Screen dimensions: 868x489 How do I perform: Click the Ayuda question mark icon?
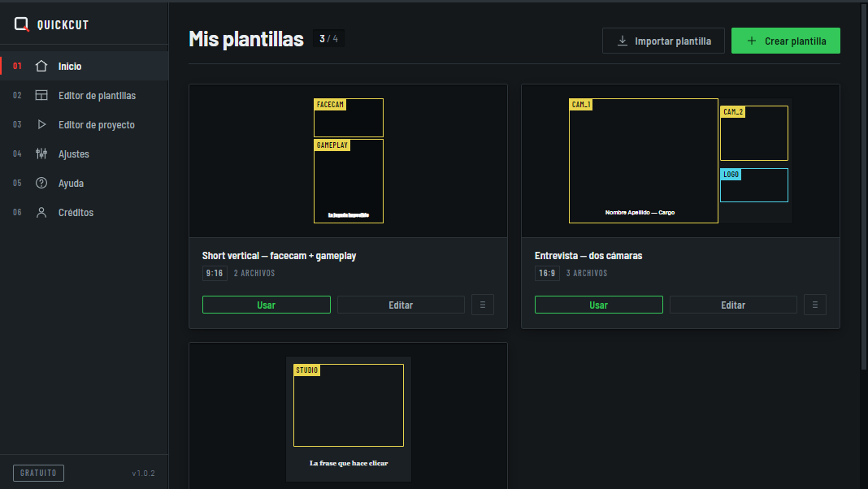coord(41,183)
